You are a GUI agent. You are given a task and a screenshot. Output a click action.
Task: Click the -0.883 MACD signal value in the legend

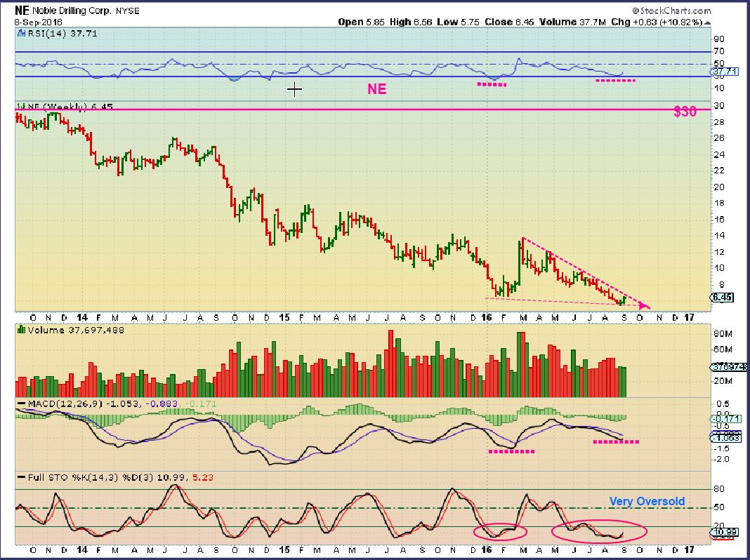161,404
